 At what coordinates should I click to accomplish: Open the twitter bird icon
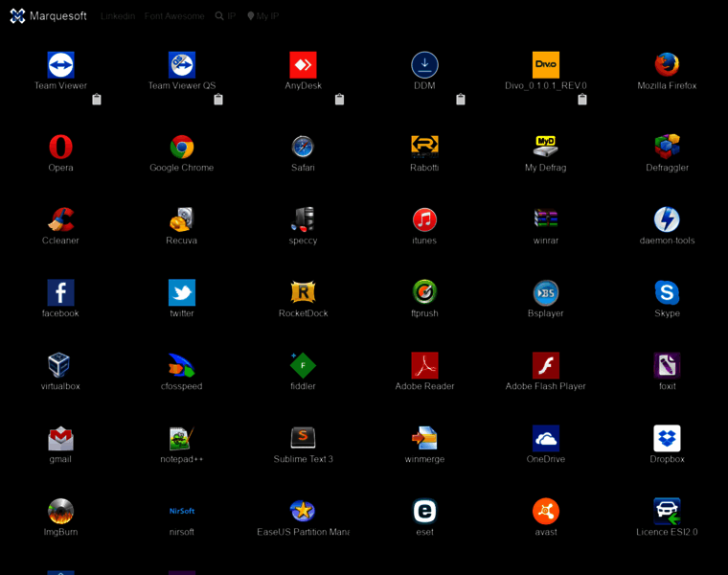(x=182, y=292)
